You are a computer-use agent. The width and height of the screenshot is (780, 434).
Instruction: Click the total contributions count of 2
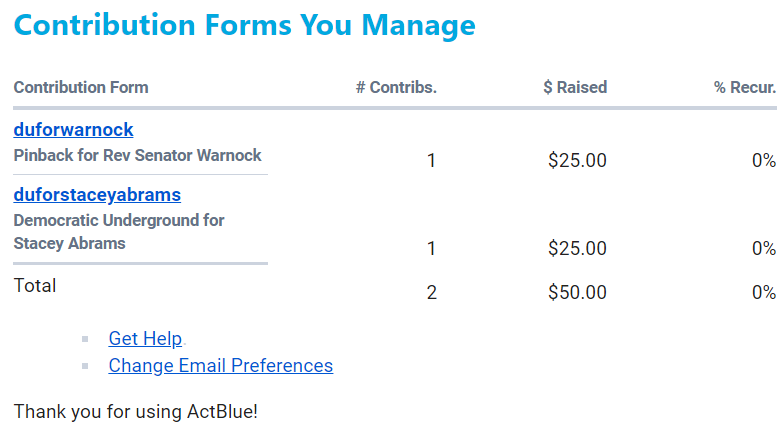pyautogui.click(x=431, y=293)
